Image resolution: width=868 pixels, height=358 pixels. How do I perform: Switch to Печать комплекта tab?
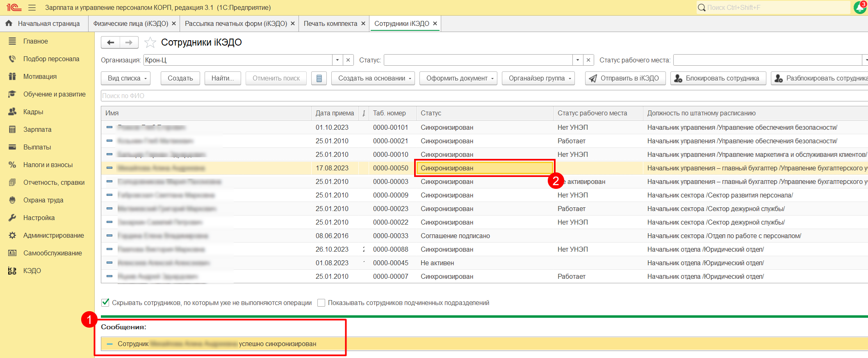[330, 23]
